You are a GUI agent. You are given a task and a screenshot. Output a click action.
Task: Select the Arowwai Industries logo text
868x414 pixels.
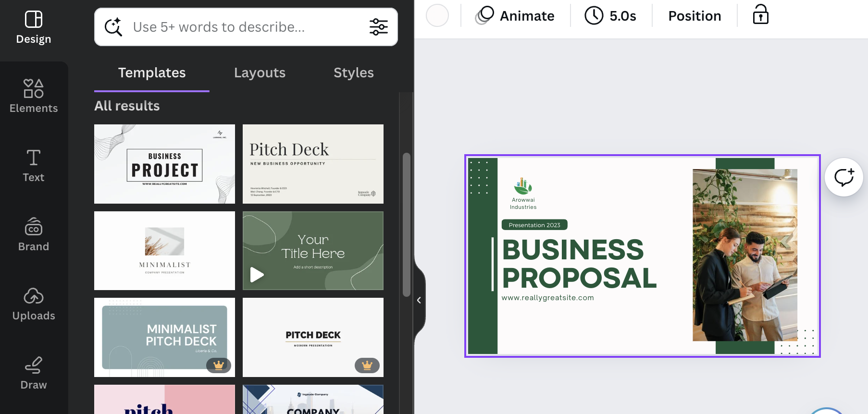click(x=523, y=204)
